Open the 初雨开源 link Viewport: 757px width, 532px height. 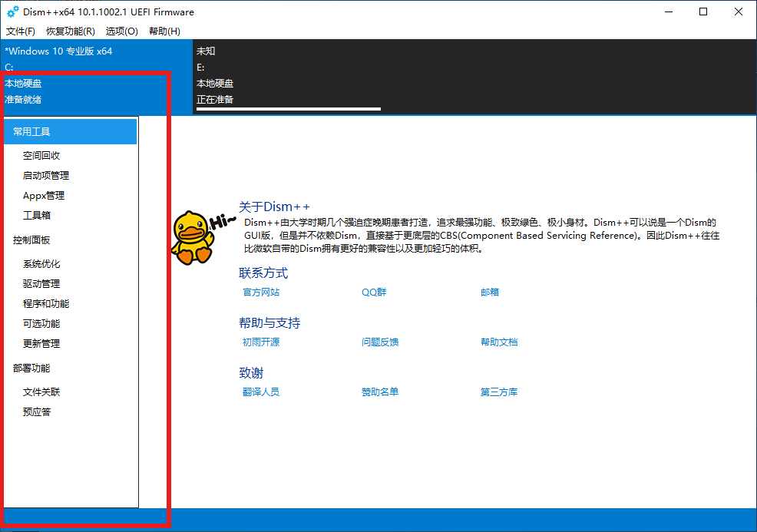click(261, 342)
